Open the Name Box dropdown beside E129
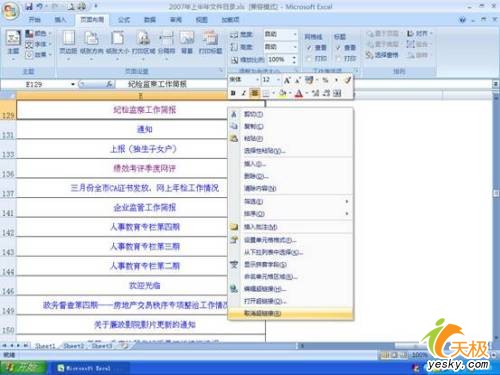The width and height of the screenshot is (500, 375). (73, 85)
